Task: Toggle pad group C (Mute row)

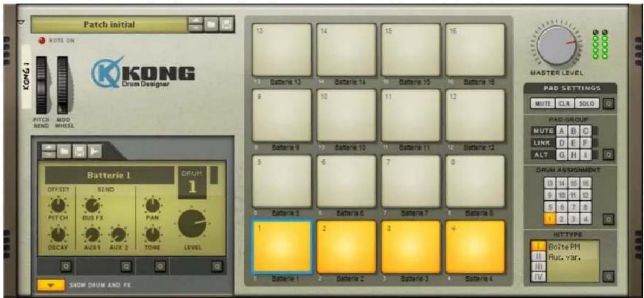Action: tap(585, 131)
